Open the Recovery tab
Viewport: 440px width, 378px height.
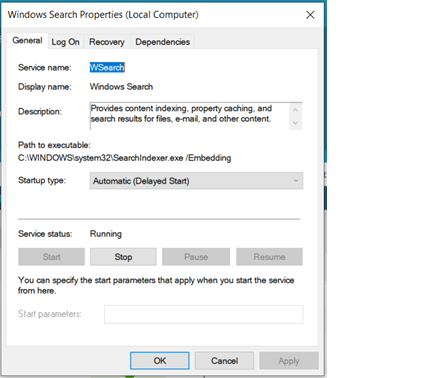click(107, 42)
